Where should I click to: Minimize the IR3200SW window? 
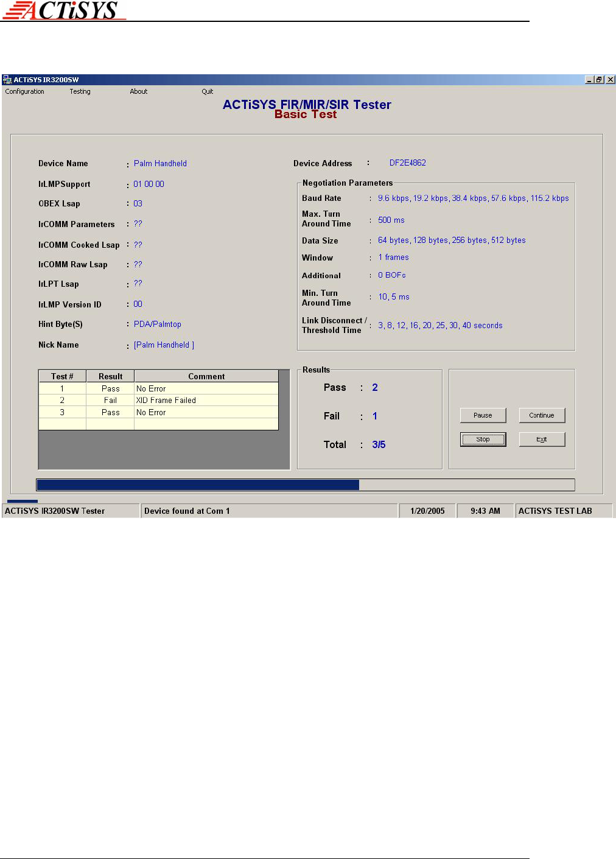click(589, 80)
